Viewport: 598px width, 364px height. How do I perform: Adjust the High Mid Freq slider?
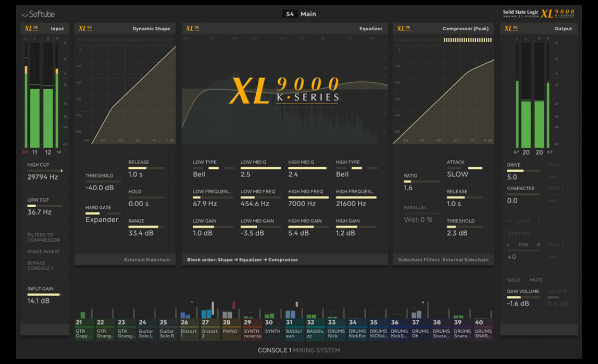[308, 198]
